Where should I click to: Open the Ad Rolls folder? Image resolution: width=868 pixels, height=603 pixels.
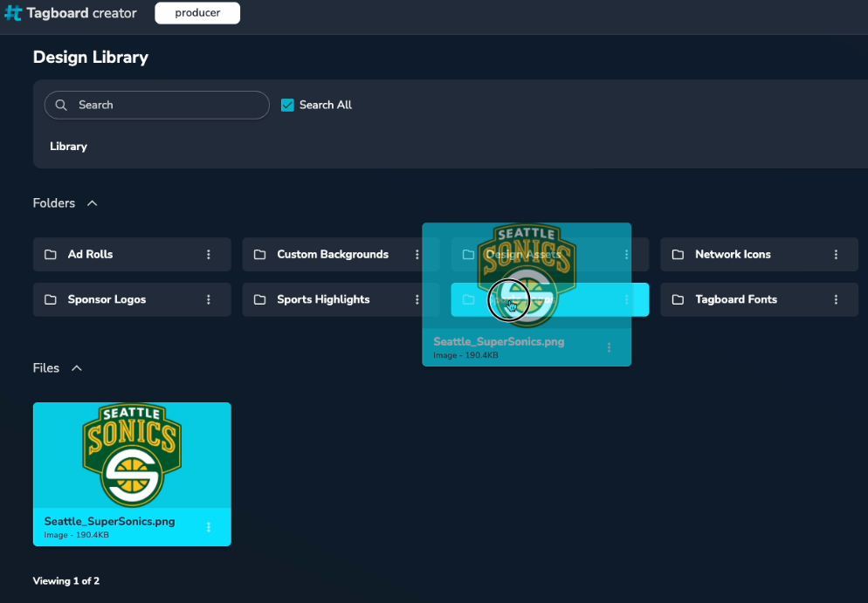point(91,255)
